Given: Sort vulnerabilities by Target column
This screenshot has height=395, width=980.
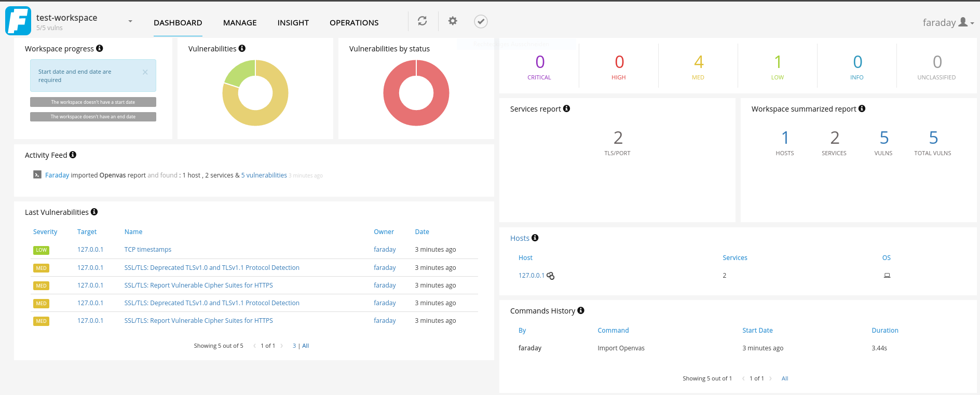Looking at the screenshot, I should (87, 232).
